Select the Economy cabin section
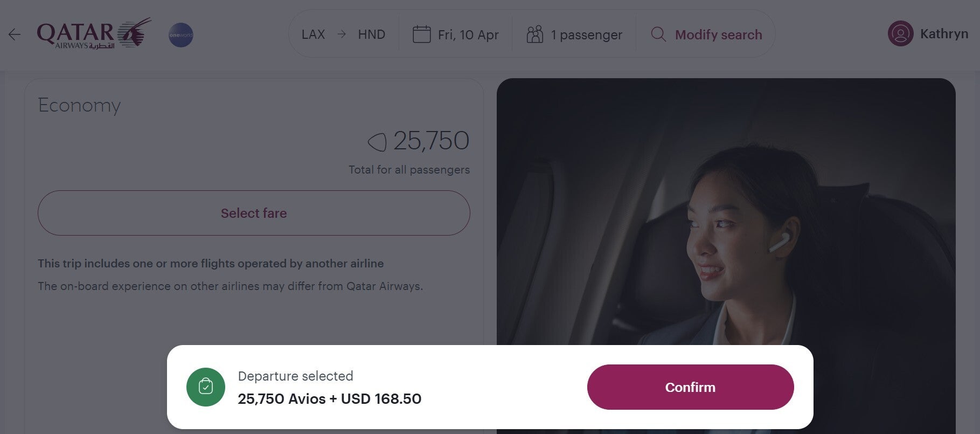 pyautogui.click(x=79, y=106)
